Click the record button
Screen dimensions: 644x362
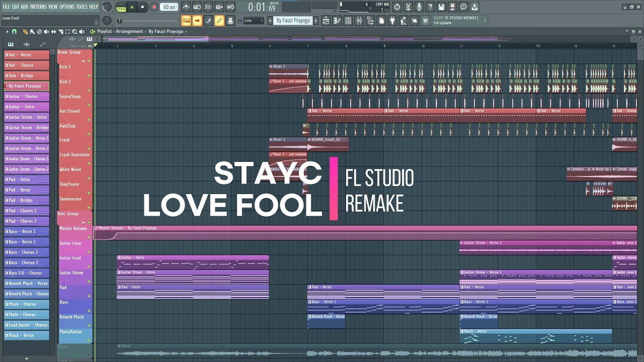(x=154, y=7)
